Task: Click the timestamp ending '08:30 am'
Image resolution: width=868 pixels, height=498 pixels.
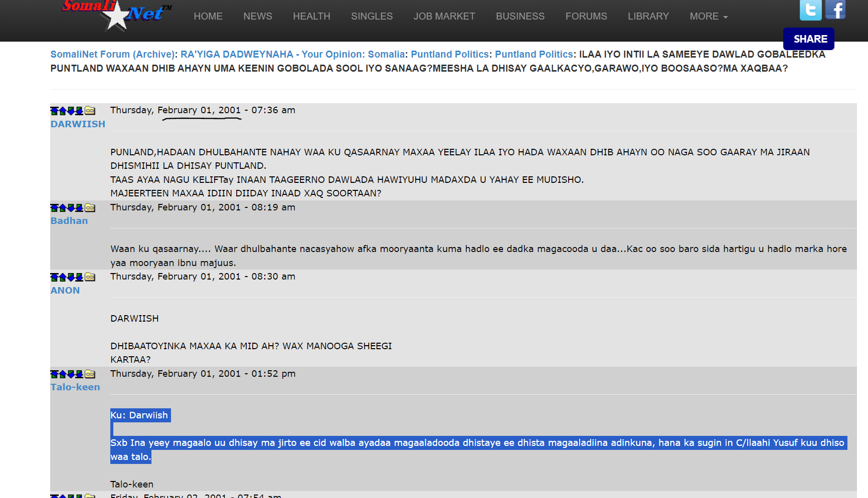Action: tap(203, 277)
